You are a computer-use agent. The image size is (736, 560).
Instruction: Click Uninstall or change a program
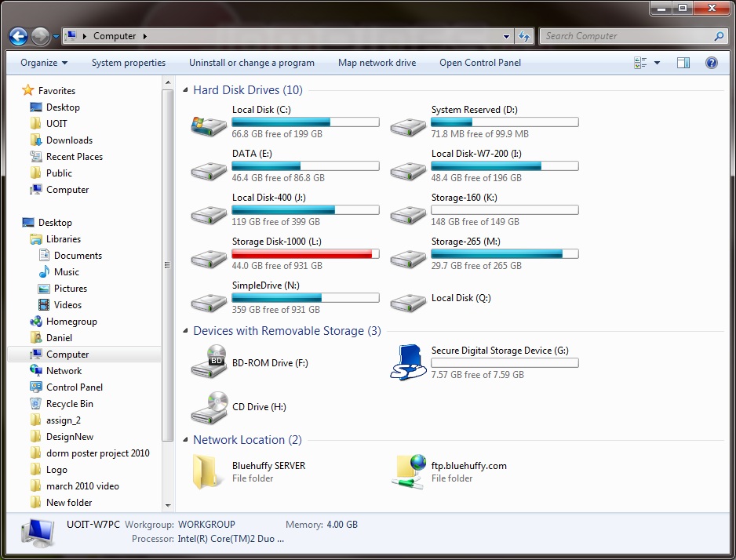252,63
